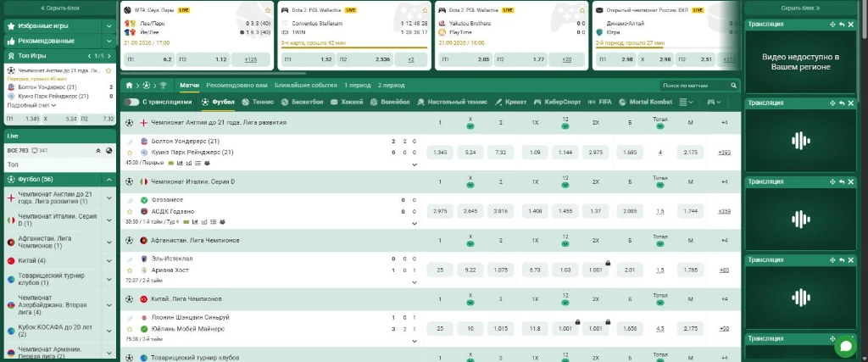Click the home icon in the breadcrumb
The image size is (868, 362).
pyautogui.click(x=129, y=86)
